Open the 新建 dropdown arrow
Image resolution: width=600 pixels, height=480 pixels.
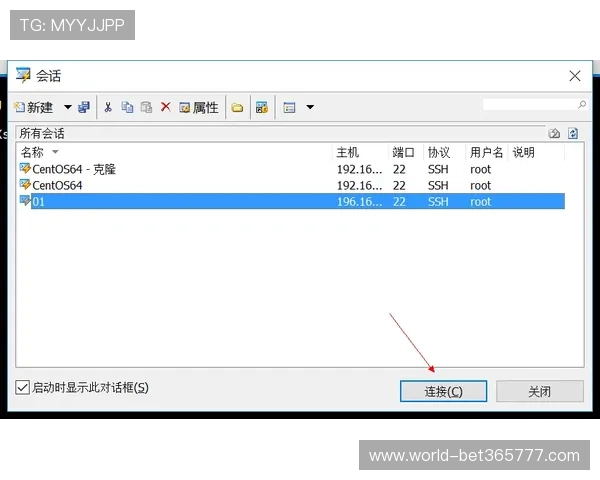coord(67,107)
